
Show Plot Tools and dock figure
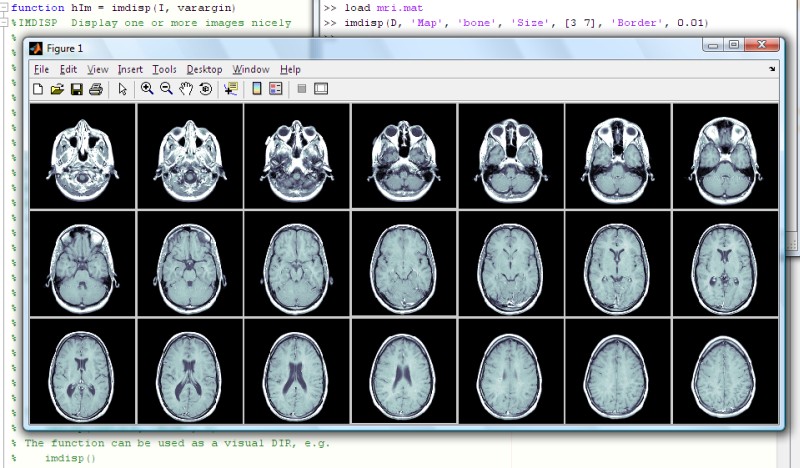point(321,89)
